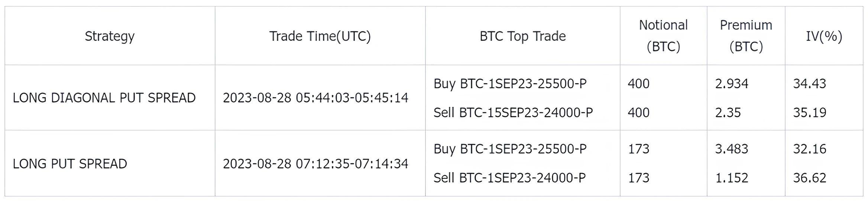Click the premium value 3.483
This screenshot has width=868, height=201.
coord(731,149)
